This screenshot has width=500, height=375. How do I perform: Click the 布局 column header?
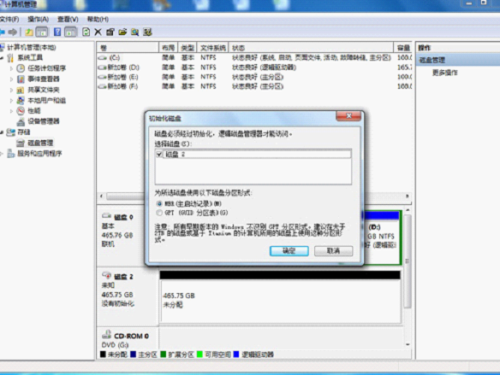click(168, 48)
